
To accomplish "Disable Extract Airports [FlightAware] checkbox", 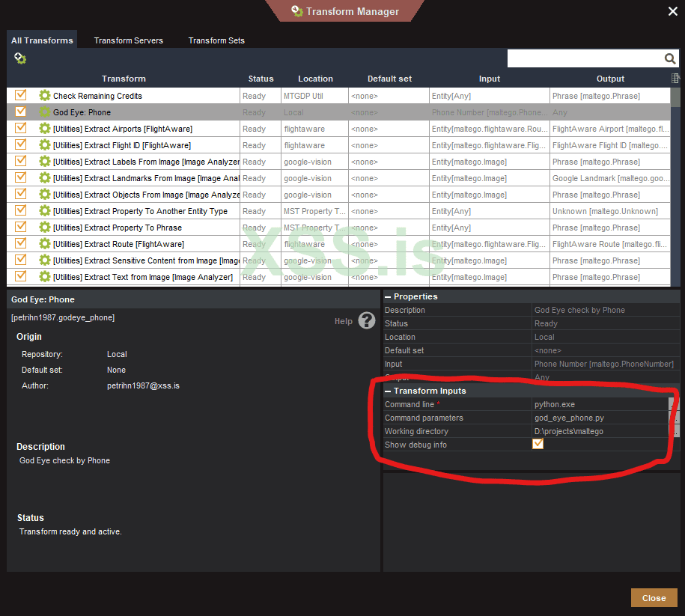I will coord(20,128).
